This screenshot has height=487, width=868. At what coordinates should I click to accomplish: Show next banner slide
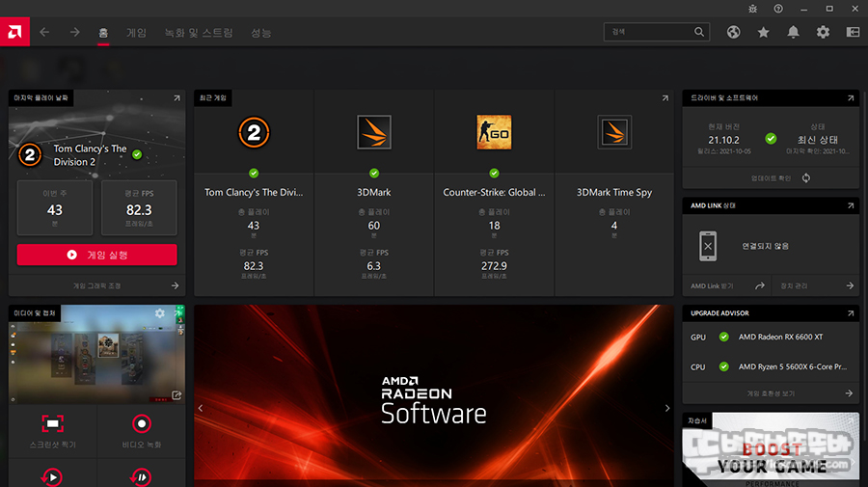[x=667, y=408]
